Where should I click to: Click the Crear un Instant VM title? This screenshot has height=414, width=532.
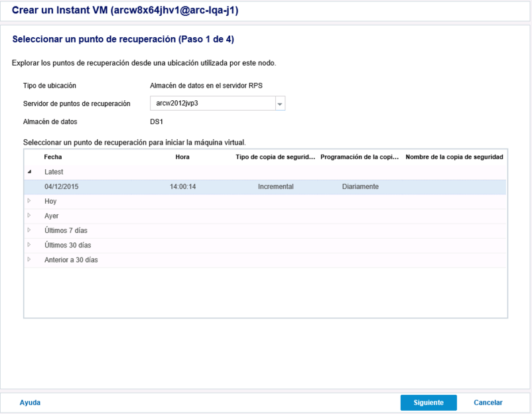125,10
